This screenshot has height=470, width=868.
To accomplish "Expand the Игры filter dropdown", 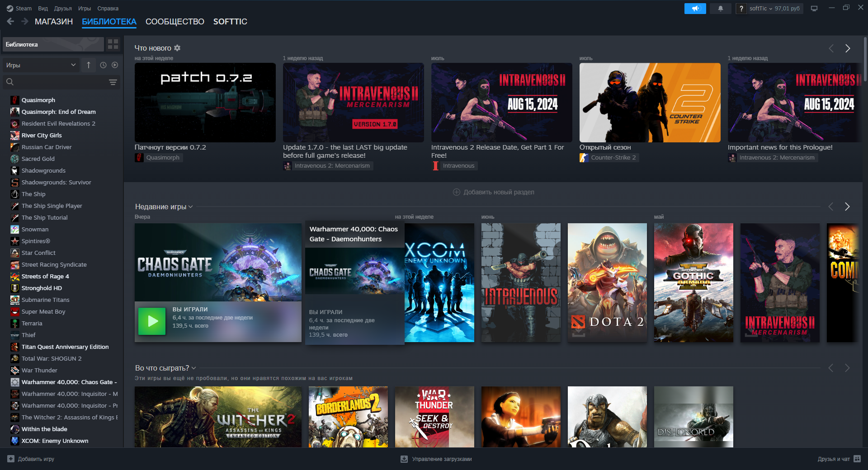I will coord(41,65).
